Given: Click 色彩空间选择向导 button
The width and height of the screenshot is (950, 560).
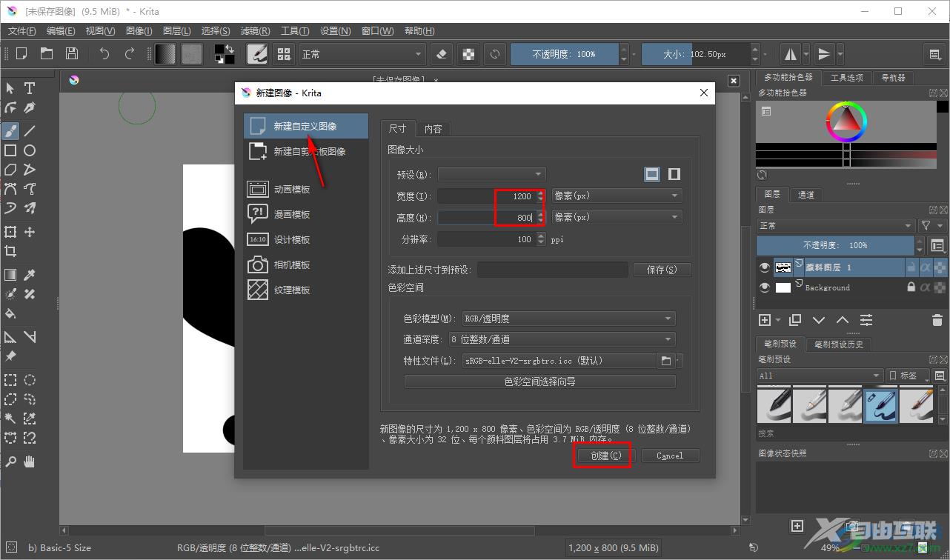Looking at the screenshot, I should 539,381.
